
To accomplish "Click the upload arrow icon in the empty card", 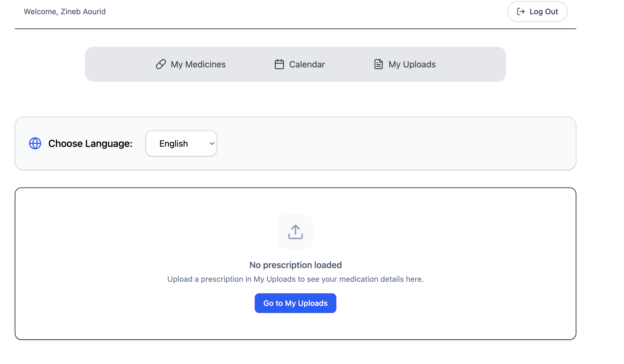I will [x=295, y=232].
